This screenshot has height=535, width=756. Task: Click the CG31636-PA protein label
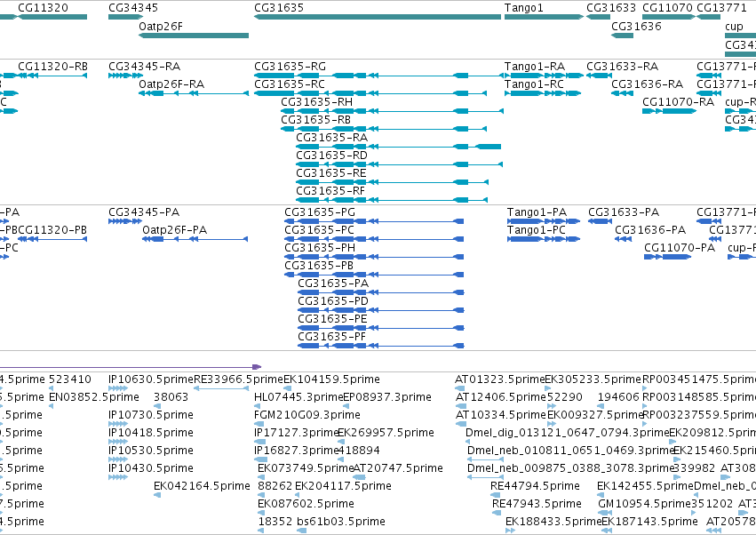(650, 230)
